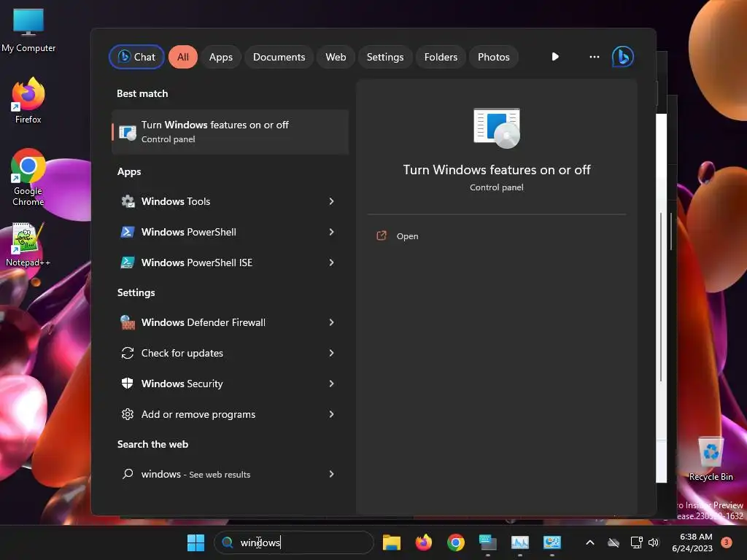
Task: Click the Windows PowerShell icon
Action: [127, 232]
